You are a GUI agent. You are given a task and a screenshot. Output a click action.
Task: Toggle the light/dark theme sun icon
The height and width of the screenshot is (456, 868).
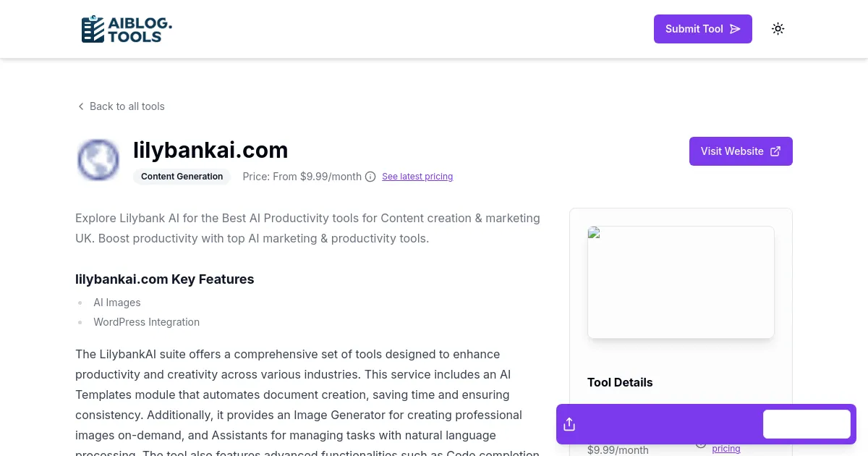pyautogui.click(x=778, y=29)
